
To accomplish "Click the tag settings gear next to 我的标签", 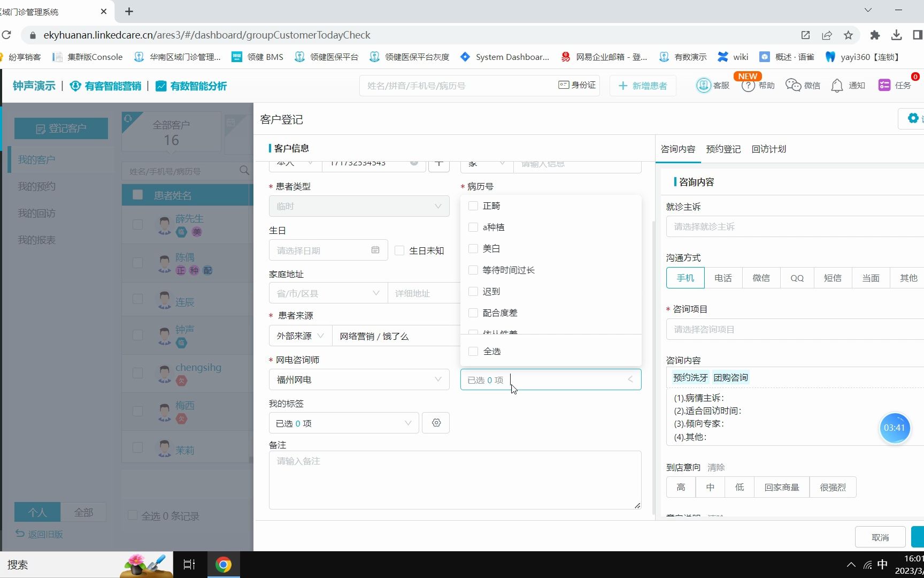I will [x=436, y=423].
